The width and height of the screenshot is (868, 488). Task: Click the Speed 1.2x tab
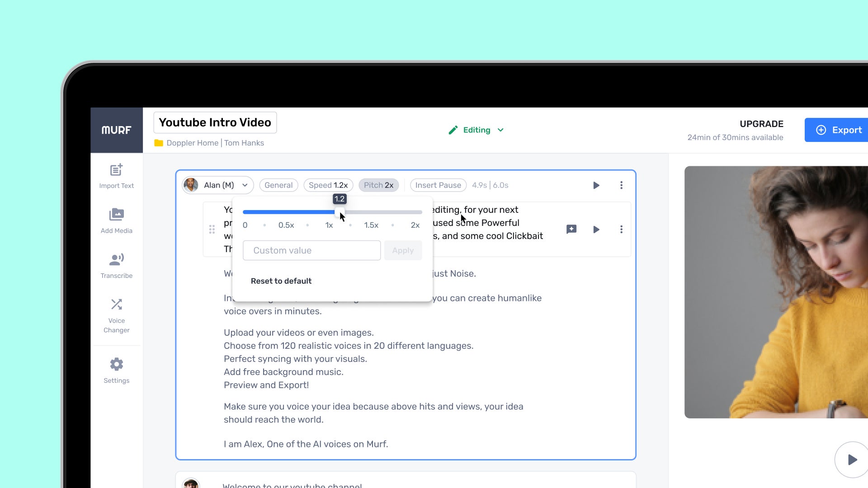click(x=328, y=185)
